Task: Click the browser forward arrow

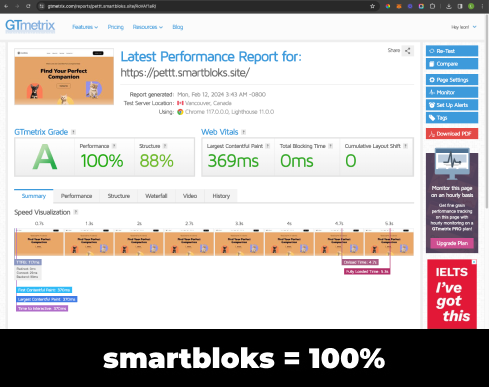Action: pyautogui.click(x=17, y=6)
